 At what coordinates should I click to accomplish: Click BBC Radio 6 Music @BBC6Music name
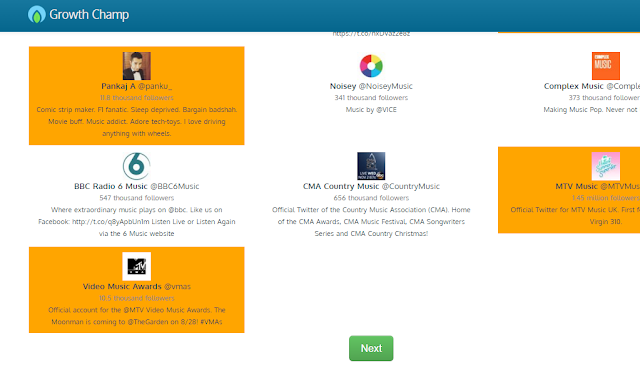coord(137,186)
